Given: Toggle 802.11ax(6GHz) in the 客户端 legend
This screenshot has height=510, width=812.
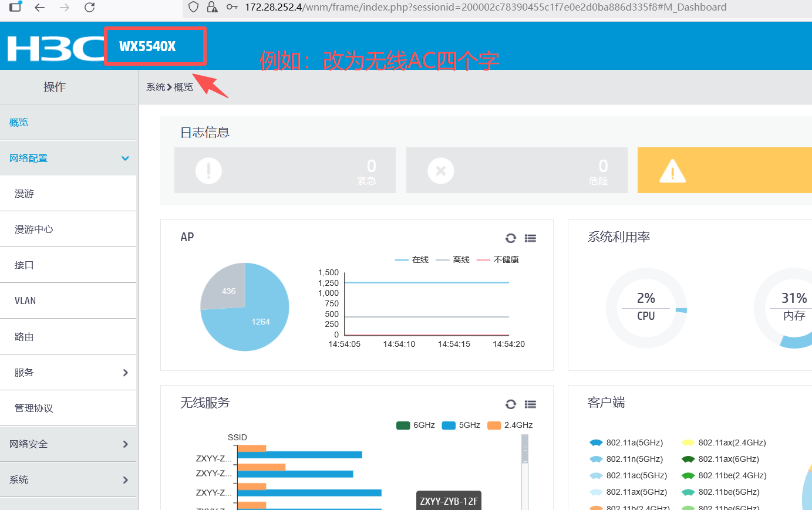Looking at the screenshot, I should (720, 459).
